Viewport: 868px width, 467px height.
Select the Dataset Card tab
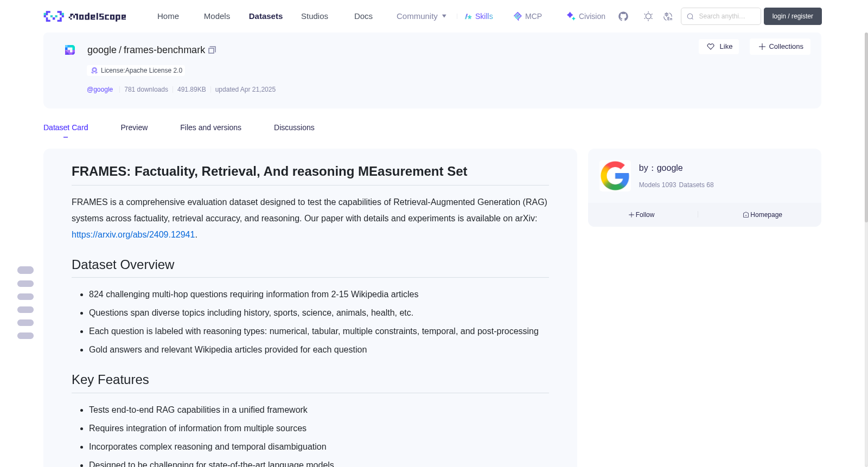pyautogui.click(x=66, y=127)
